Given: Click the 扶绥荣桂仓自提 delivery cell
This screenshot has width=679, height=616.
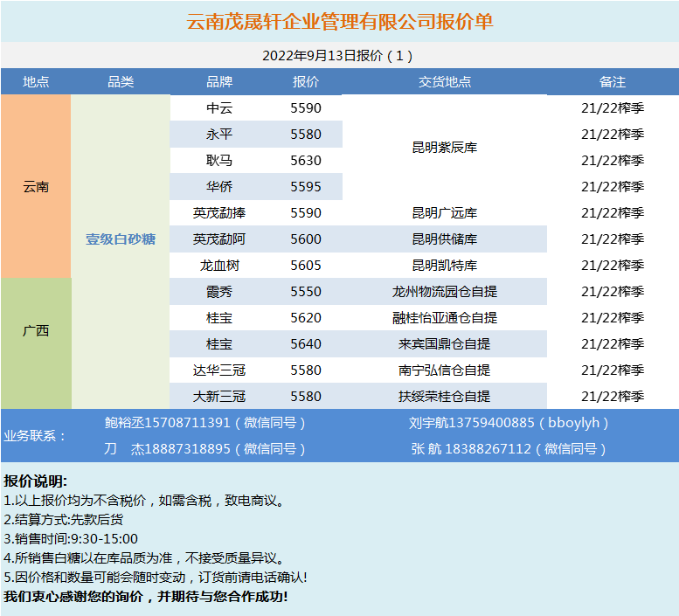Looking at the screenshot, I should click(x=444, y=397).
